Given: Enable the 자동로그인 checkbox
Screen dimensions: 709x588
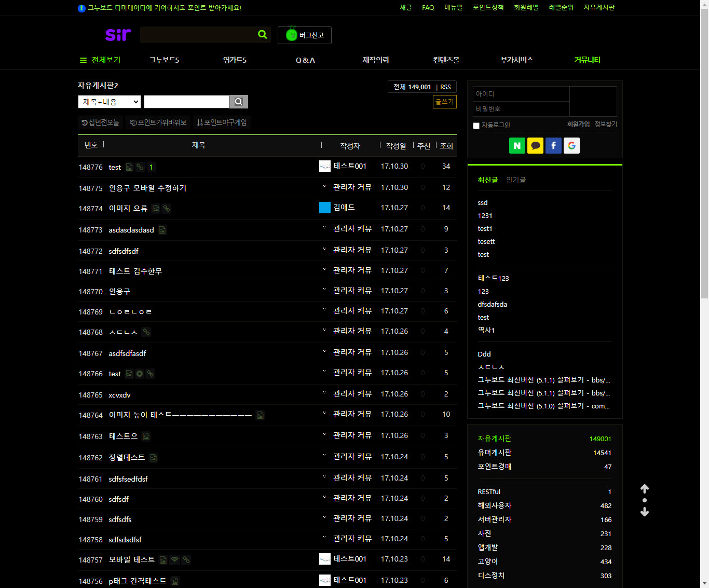Looking at the screenshot, I should click(476, 126).
